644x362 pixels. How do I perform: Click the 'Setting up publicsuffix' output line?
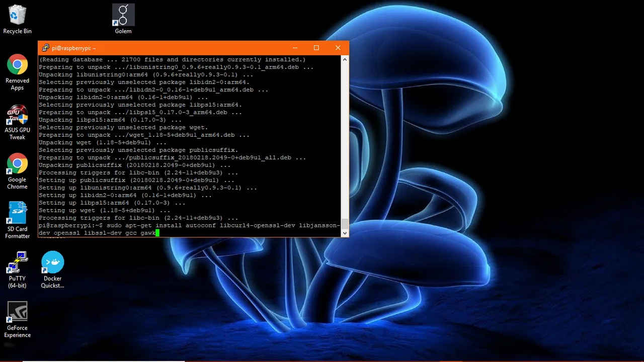(x=136, y=180)
